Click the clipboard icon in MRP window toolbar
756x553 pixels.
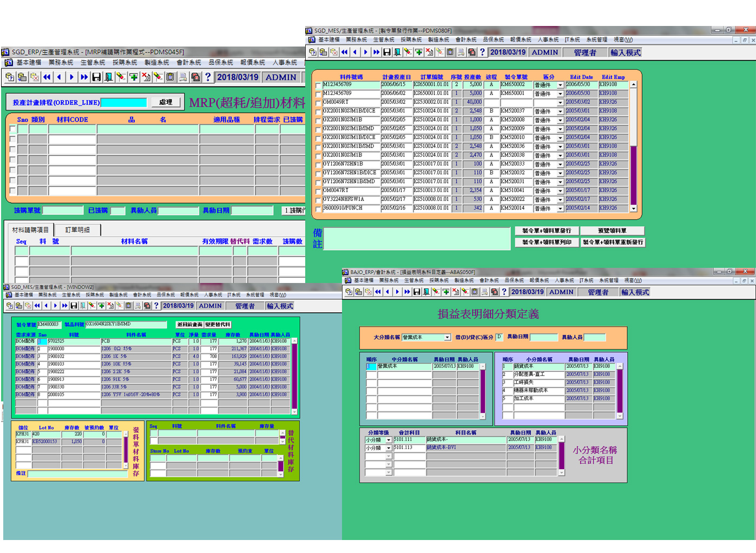(170, 77)
